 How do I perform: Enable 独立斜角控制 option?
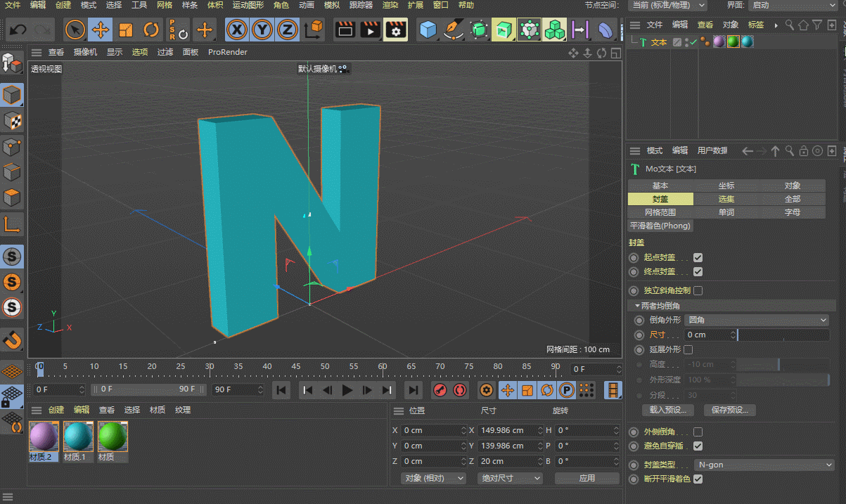(697, 290)
